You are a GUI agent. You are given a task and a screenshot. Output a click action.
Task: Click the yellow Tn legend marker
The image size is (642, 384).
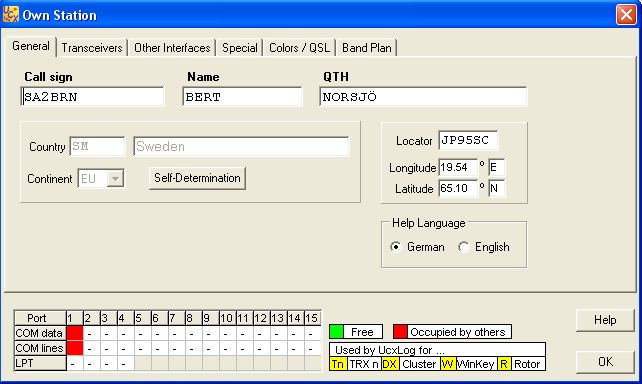(x=338, y=364)
